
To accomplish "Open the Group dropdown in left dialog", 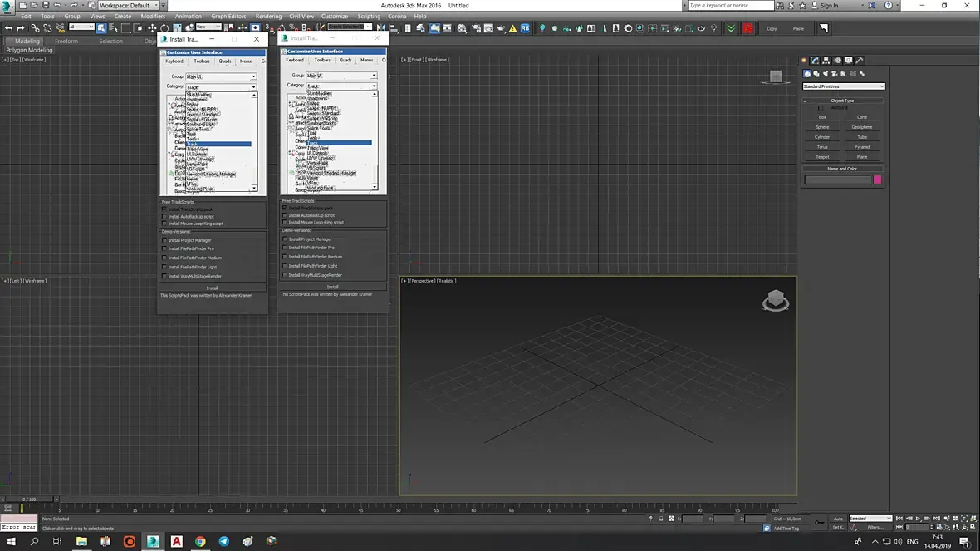I will tap(221, 76).
